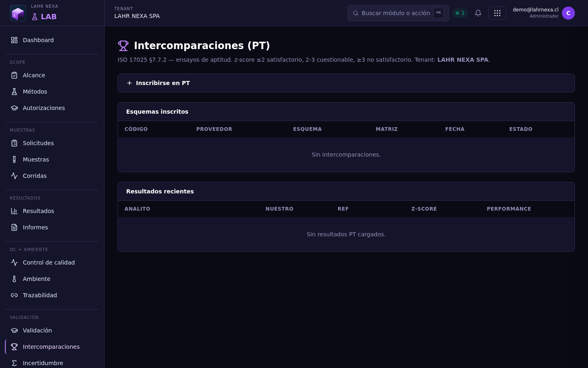Image resolution: width=588 pixels, height=368 pixels.
Task: Click the Muestras test tube icon
Action: pyautogui.click(x=14, y=159)
